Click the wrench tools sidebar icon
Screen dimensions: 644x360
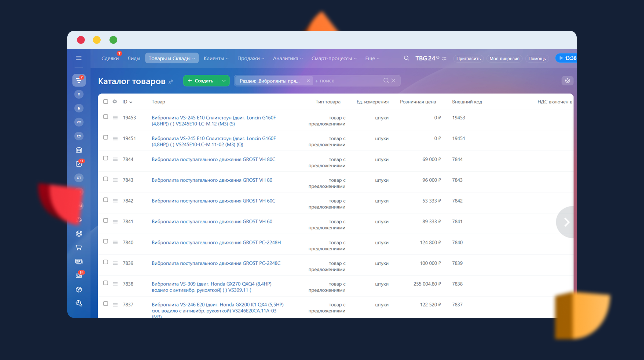click(x=79, y=303)
